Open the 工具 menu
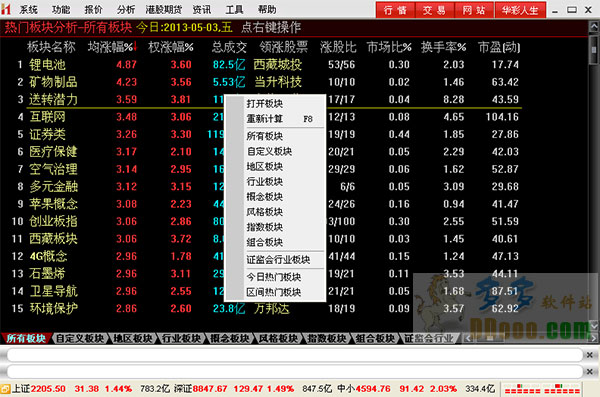Viewport: 600px width, 397px height. click(x=235, y=10)
